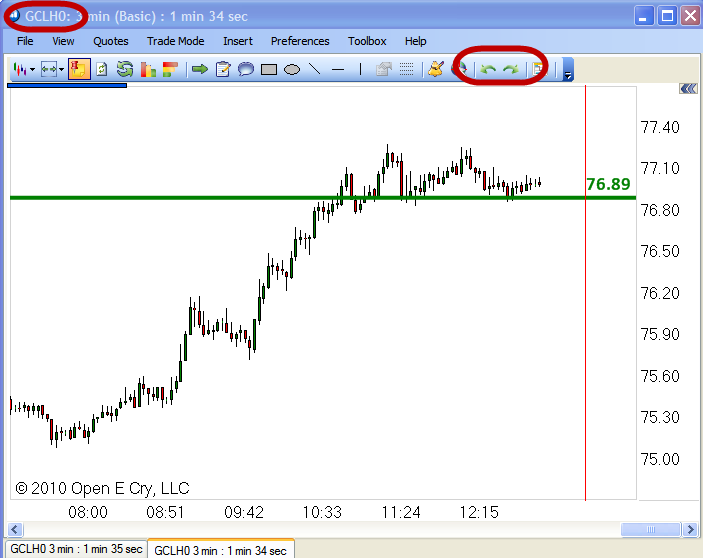Click the 10:33 time axis label

click(322, 512)
